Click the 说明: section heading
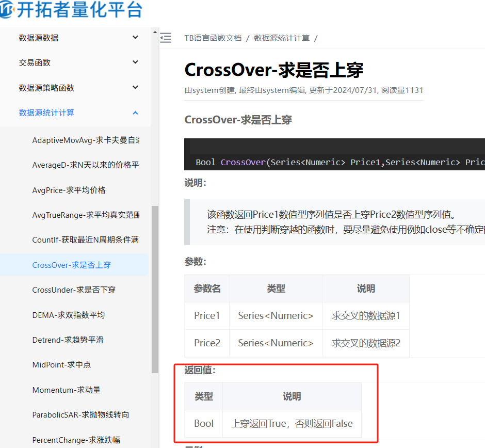This screenshot has width=485, height=448. [x=195, y=183]
